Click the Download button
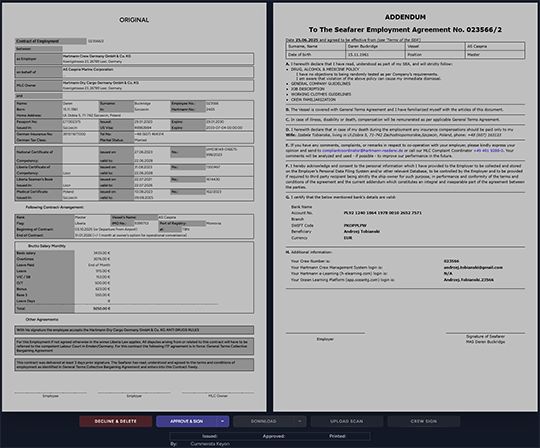The height and width of the screenshot is (448, 540). [x=263, y=421]
